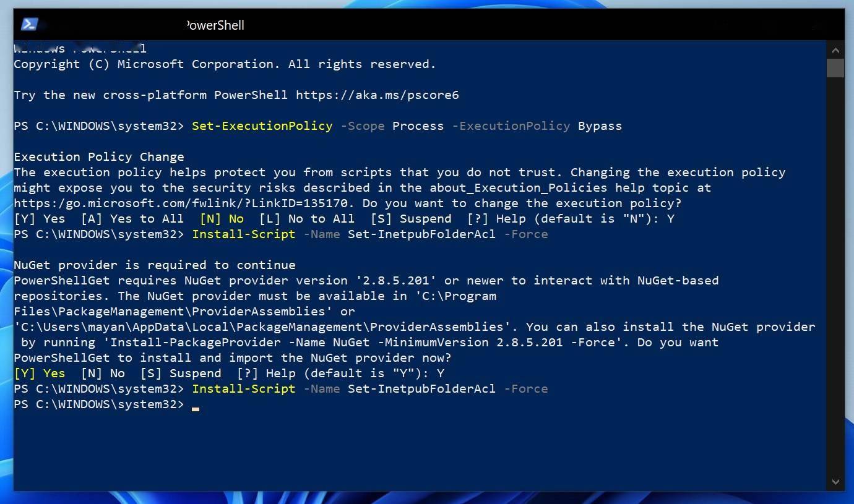Click the [S] Suspend option in the NuGet prompt

[x=181, y=374]
